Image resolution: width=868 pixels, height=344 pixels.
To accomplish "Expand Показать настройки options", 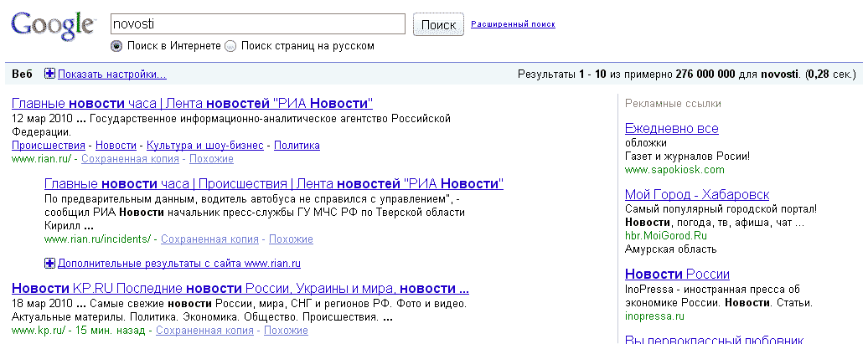I will (x=111, y=74).
